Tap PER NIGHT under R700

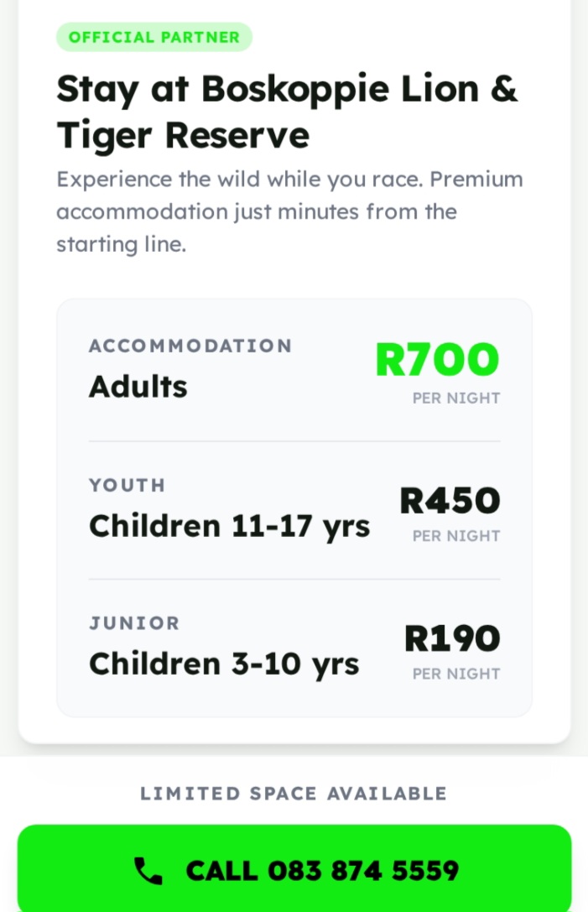[x=456, y=399]
